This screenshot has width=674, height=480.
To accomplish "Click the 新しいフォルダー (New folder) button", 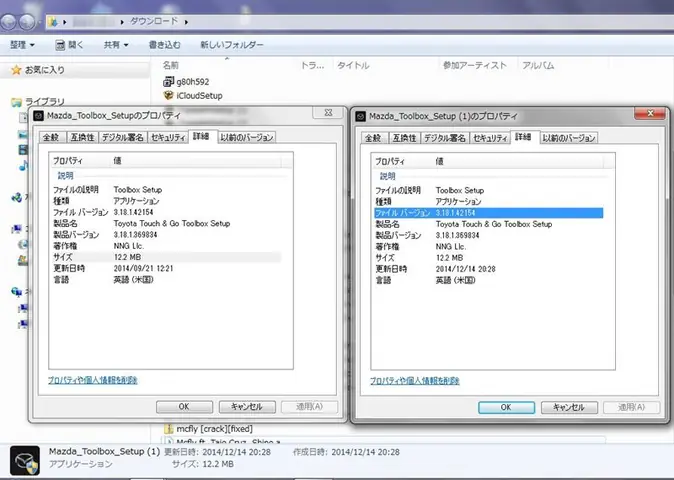I will pyautogui.click(x=231, y=45).
